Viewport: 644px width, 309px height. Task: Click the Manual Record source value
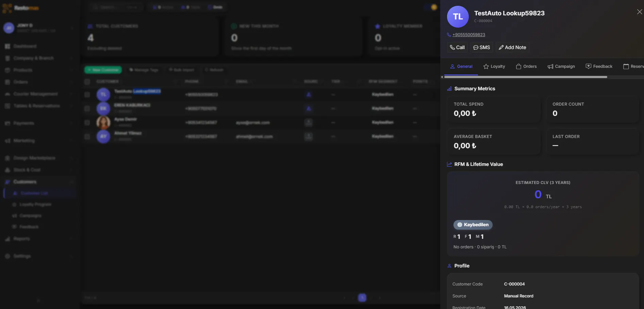click(518, 296)
